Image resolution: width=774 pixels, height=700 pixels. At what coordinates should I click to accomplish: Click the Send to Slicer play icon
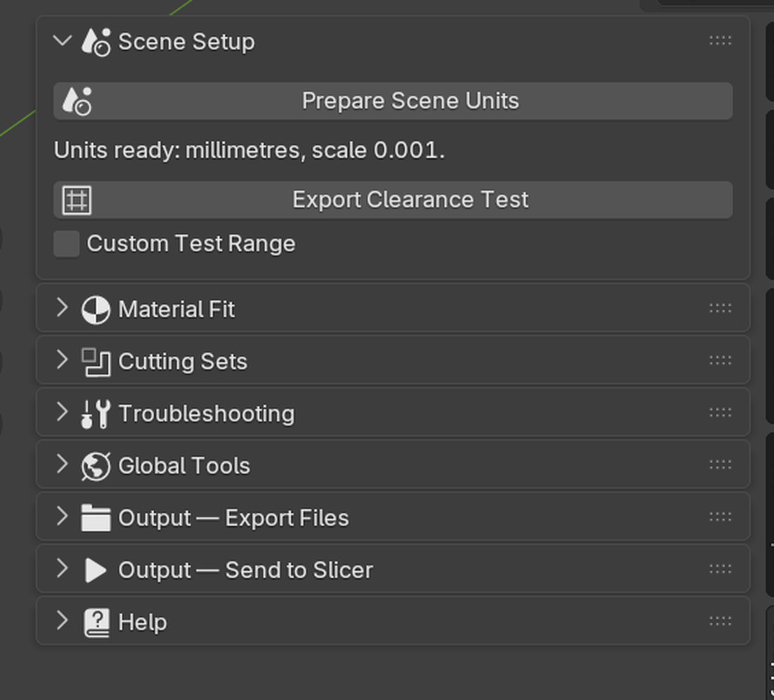pos(96,571)
